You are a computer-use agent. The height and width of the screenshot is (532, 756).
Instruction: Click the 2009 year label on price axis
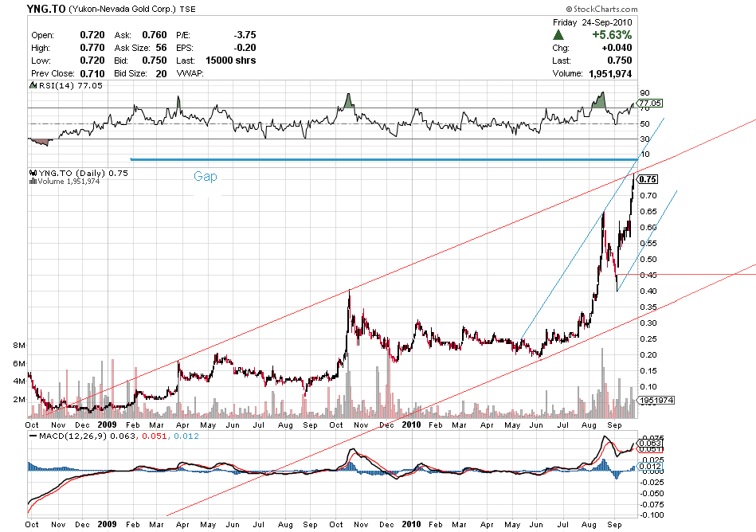point(107,424)
